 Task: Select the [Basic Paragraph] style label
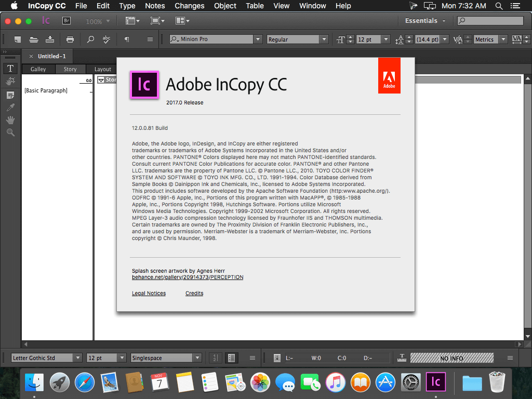[x=46, y=90]
